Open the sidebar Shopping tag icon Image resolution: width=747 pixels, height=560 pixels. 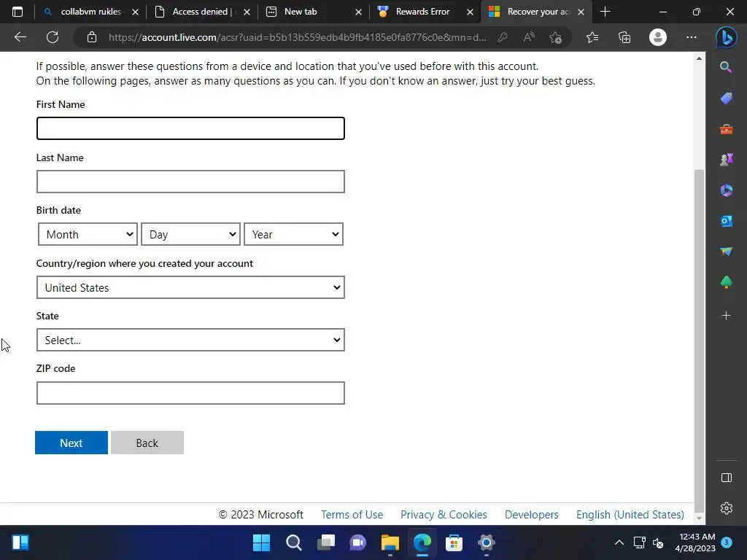point(726,98)
